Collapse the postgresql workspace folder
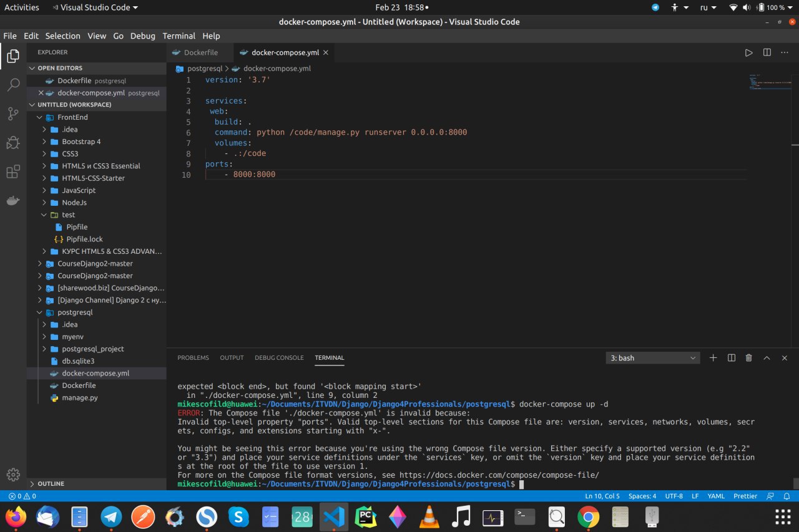The width and height of the screenshot is (799, 532). point(97,312)
